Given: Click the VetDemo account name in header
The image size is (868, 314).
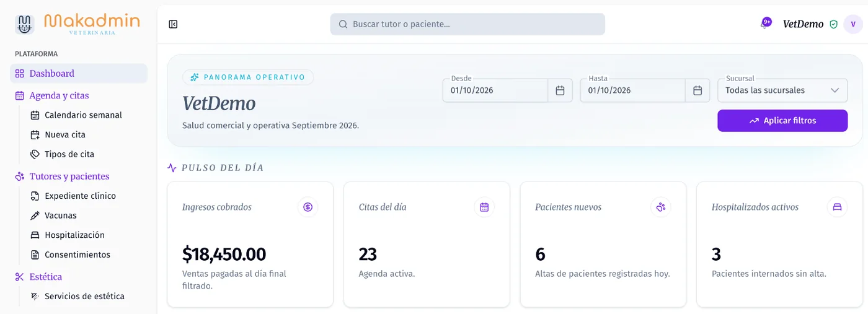Looking at the screenshot, I should [x=803, y=24].
